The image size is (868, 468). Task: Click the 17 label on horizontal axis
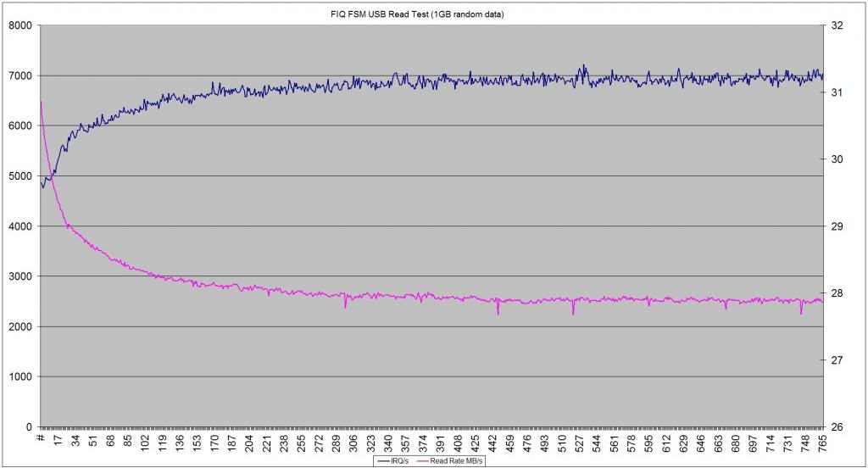(x=58, y=441)
